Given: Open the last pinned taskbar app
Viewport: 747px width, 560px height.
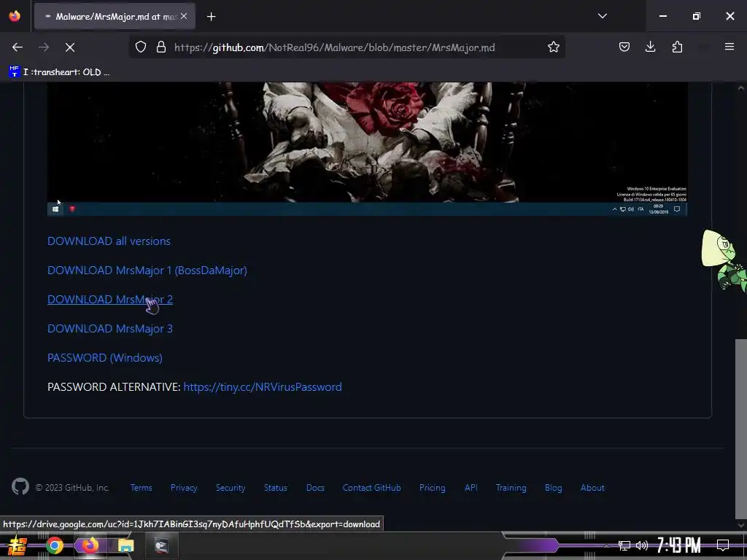Looking at the screenshot, I should 161,545.
